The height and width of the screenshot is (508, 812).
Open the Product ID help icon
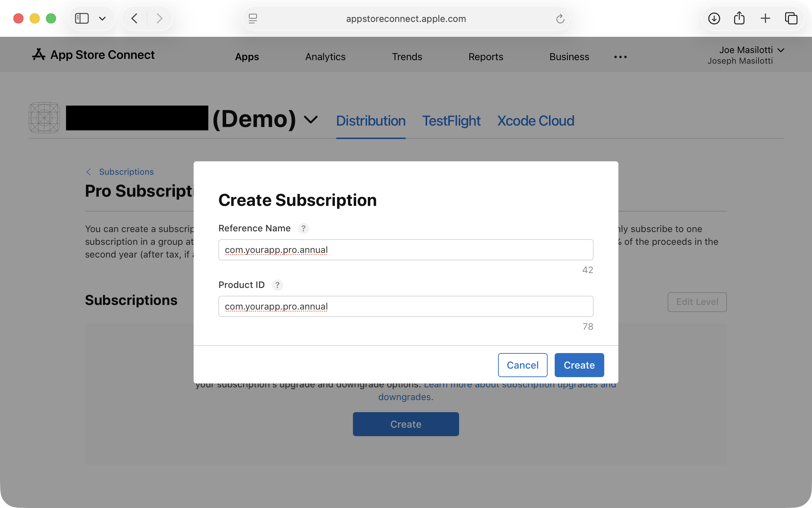[x=277, y=285]
